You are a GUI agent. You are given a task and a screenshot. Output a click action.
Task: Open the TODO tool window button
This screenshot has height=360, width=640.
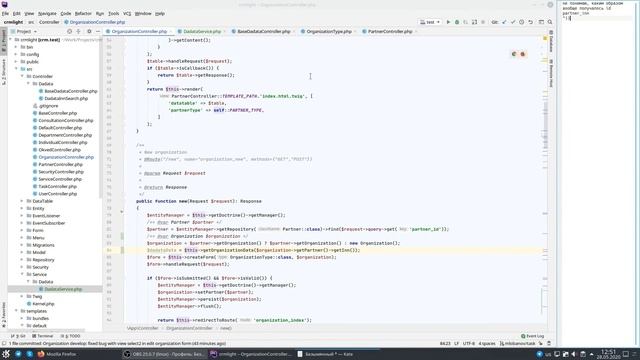pos(70,336)
